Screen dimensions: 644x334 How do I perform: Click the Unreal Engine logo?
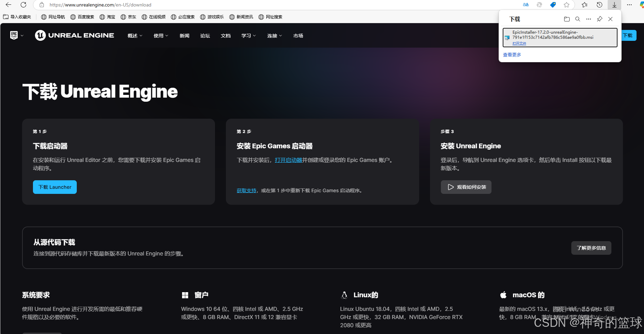(74, 35)
